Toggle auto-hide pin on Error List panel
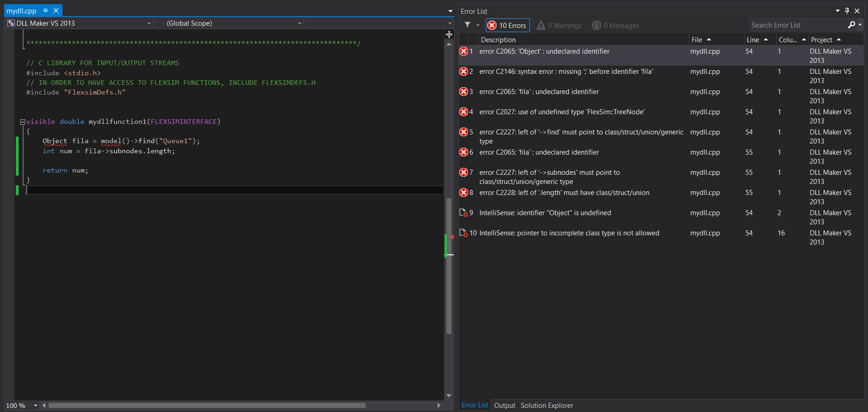The image size is (868, 412). 847,11
